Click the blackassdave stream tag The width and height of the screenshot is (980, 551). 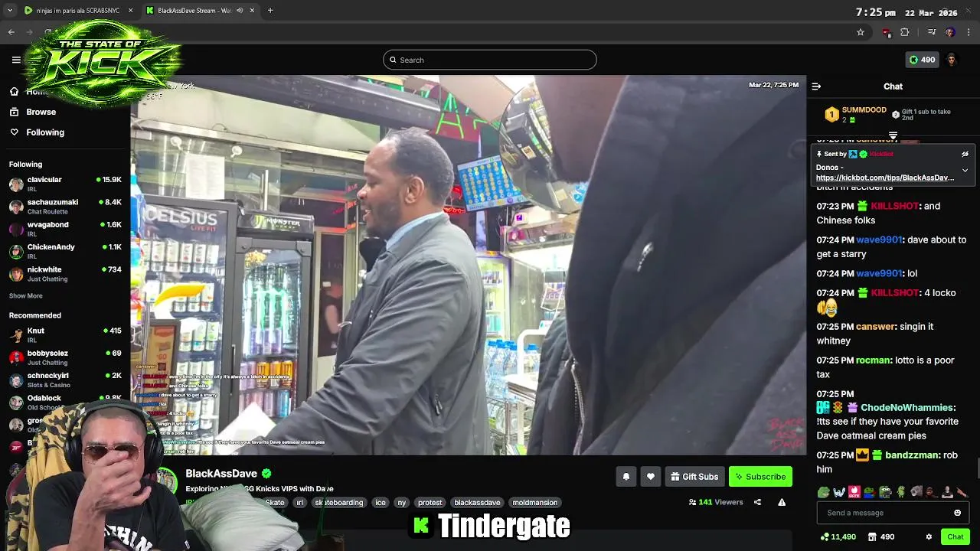tap(477, 503)
